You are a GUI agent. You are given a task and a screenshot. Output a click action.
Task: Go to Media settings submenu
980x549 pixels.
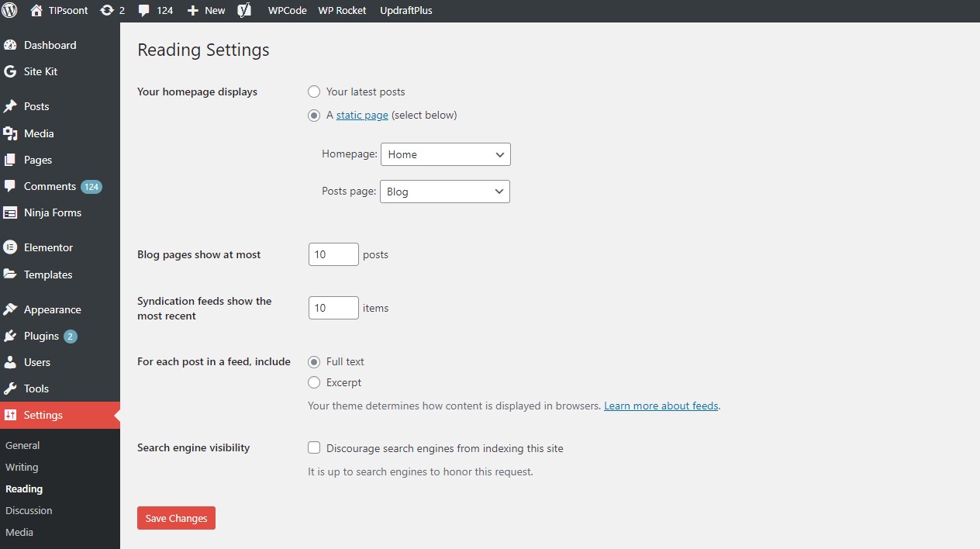click(19, 532)
